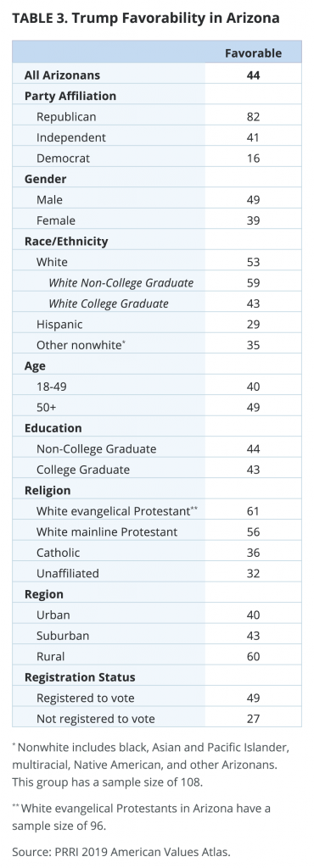Select the Race/Ethnicity section heading

66,242
